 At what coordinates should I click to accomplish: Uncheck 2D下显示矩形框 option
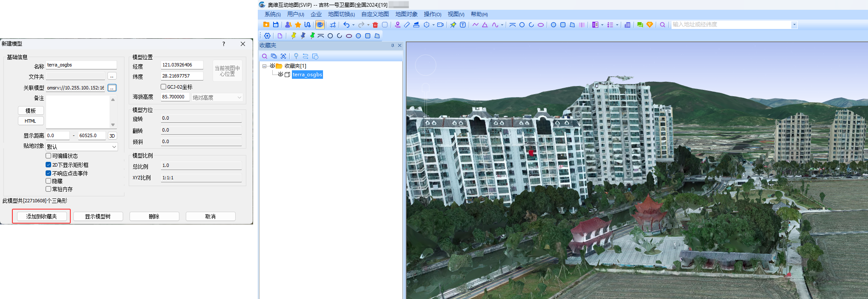tap(49, 165)
